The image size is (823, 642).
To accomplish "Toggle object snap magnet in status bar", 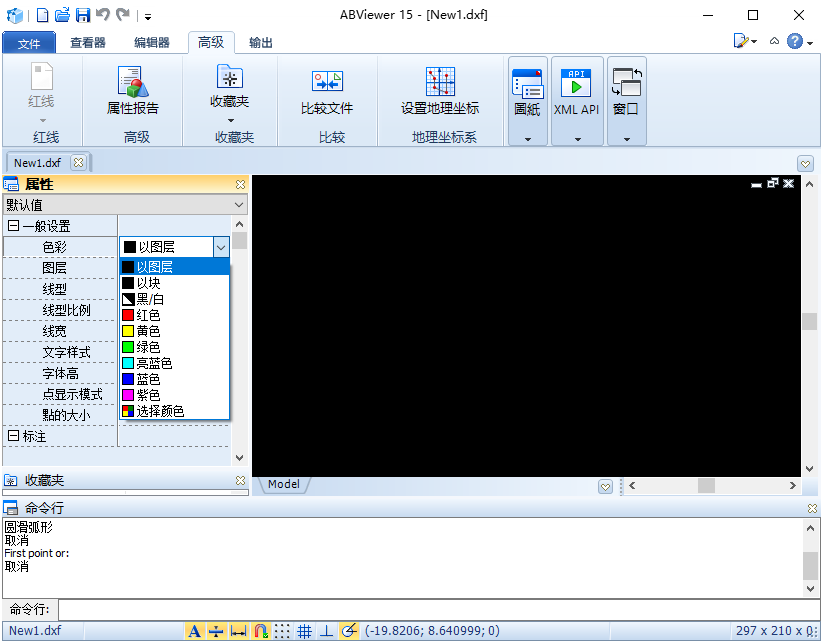I will click(x=261, y=631).
